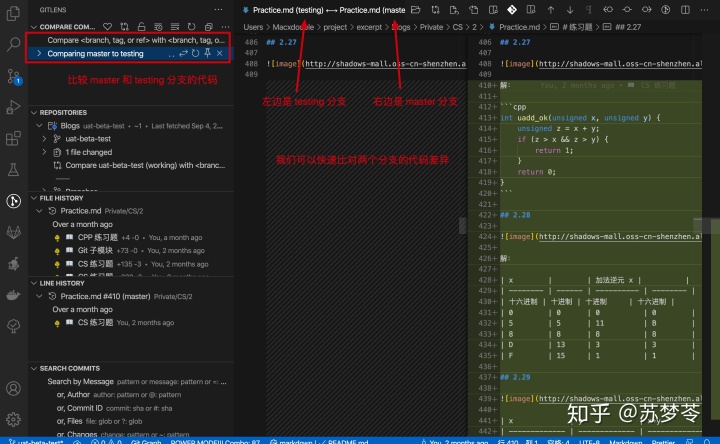Open changes with previous revision icon
Screen dimensions: 720x444
[x=608, y=10]
